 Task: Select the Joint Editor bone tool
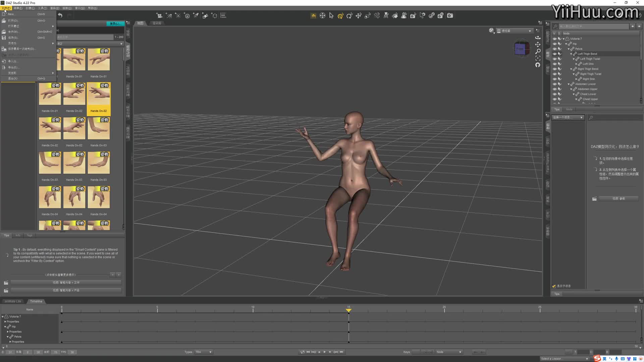click(377, 16)
